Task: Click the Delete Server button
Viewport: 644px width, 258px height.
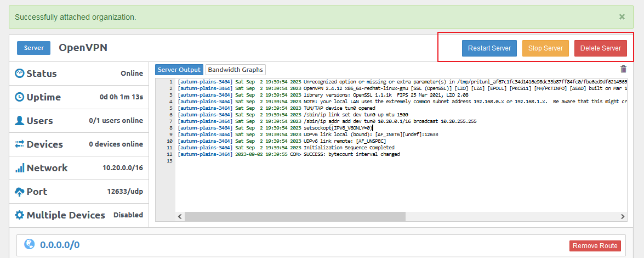Action: [601, 48]
